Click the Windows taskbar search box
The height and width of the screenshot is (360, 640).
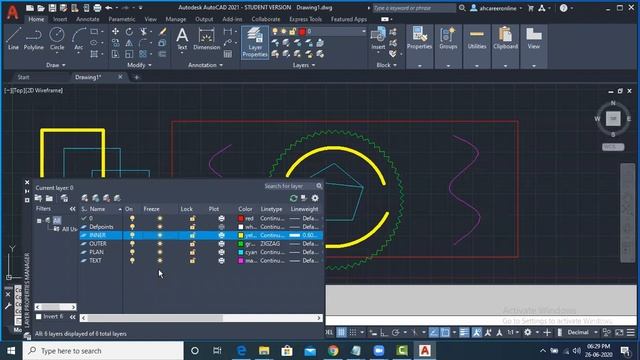103,351
